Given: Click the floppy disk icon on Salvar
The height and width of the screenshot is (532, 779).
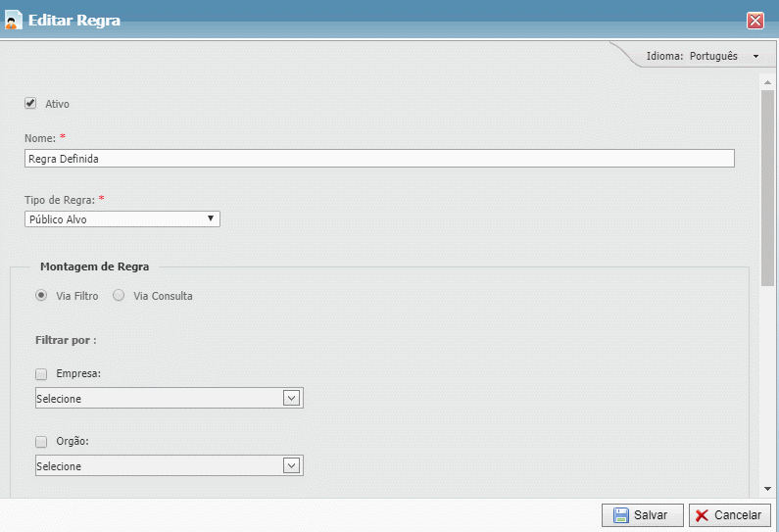Looking at the screenshot, I should click(620, 515).
